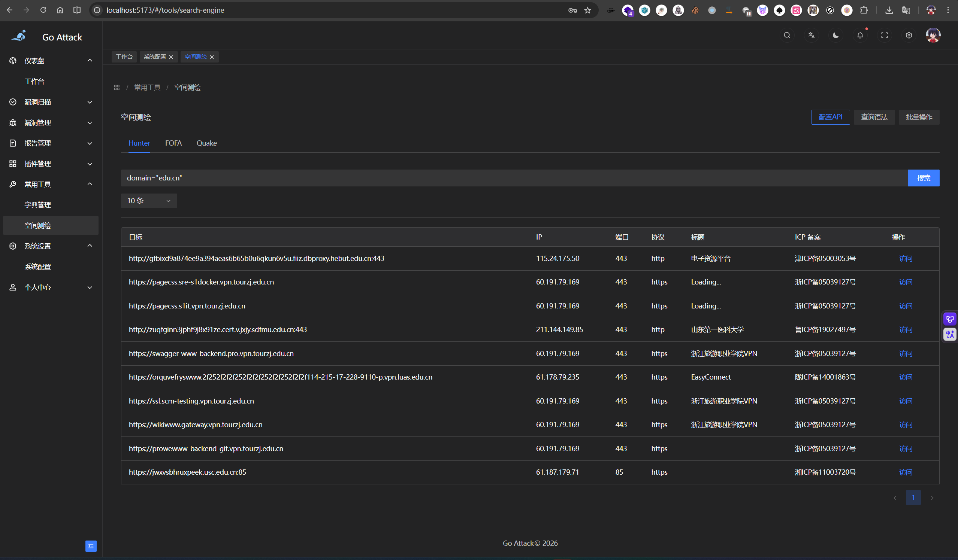Click the domain query input field

click(x=513, y=178)
